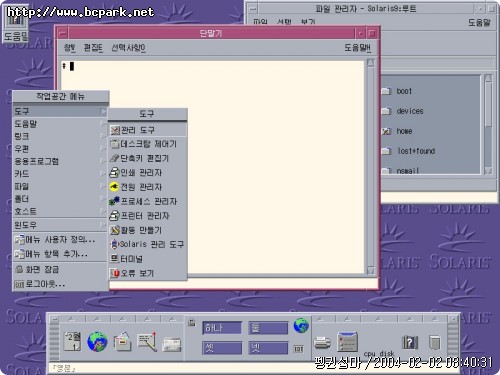Launch 단축키 편집기 from the tools submenu
The height and width of the screenshot is (375, 500).
(147, 158)
